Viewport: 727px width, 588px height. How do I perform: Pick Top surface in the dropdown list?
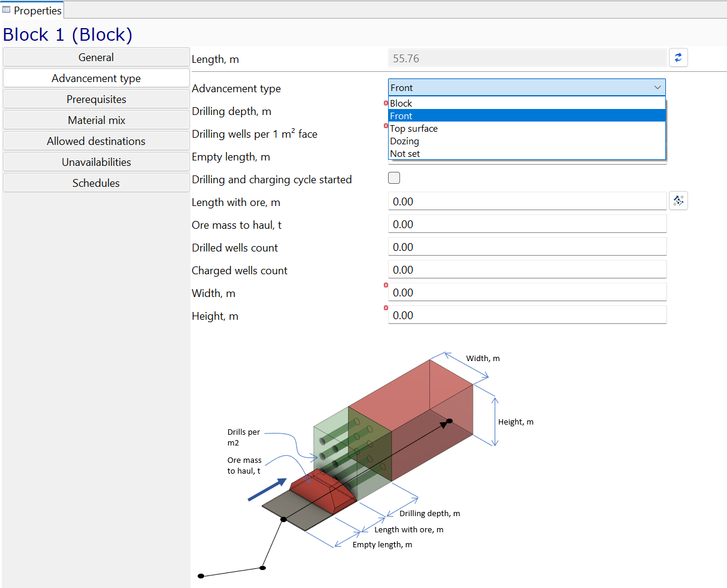click(x=527, y=128)
